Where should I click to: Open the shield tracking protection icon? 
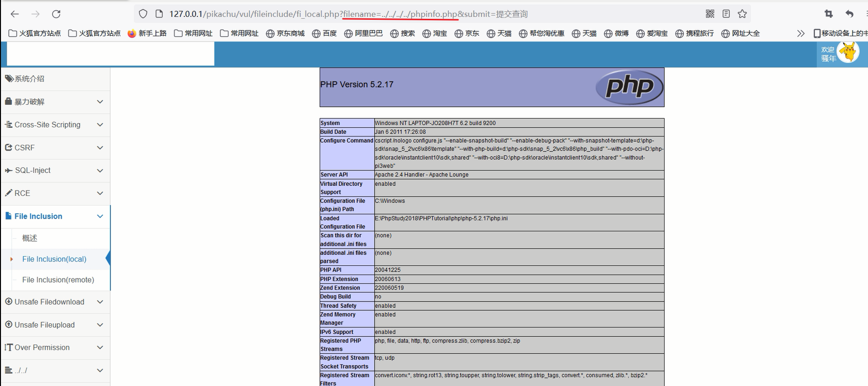tap(143, 14)
